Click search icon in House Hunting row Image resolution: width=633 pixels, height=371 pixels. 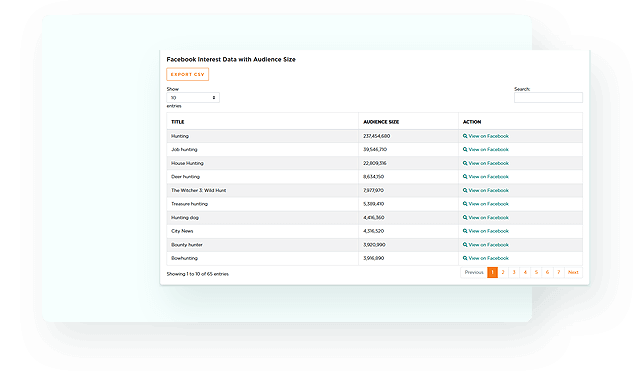point(465,163)
